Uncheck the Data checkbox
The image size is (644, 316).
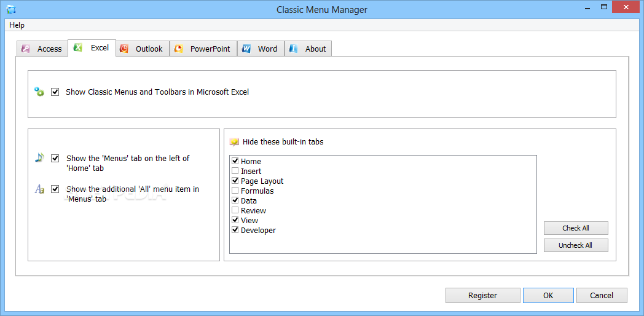235,200
